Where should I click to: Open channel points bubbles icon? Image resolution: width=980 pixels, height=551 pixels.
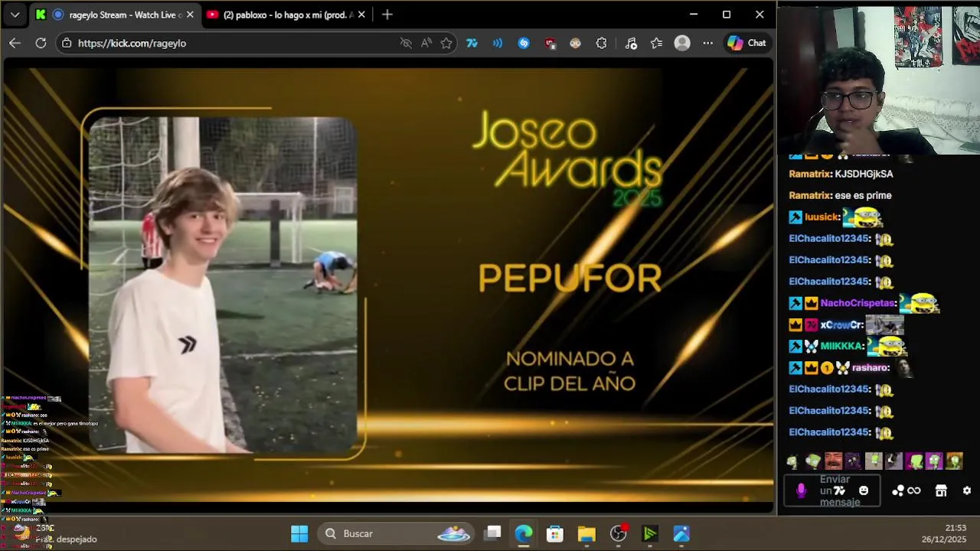[898, 491]
